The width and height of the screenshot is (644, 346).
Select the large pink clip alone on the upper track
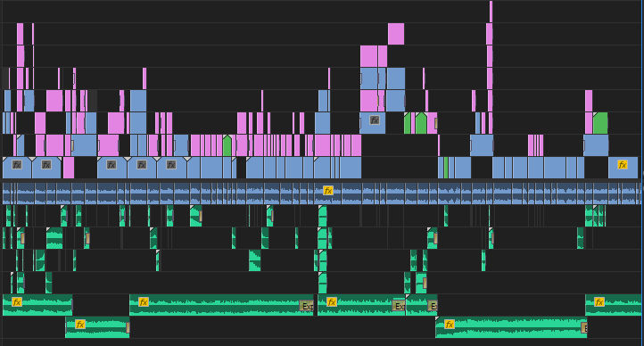[396, 34]
